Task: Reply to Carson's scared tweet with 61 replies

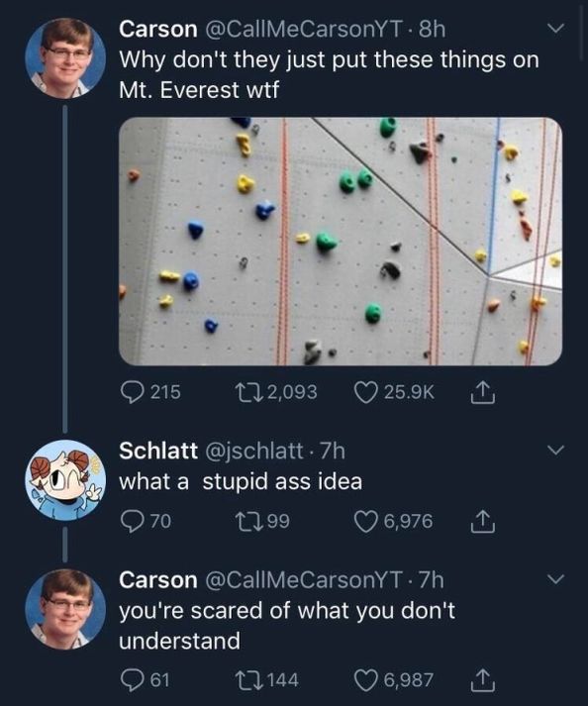Action: [x=131, y=680]
